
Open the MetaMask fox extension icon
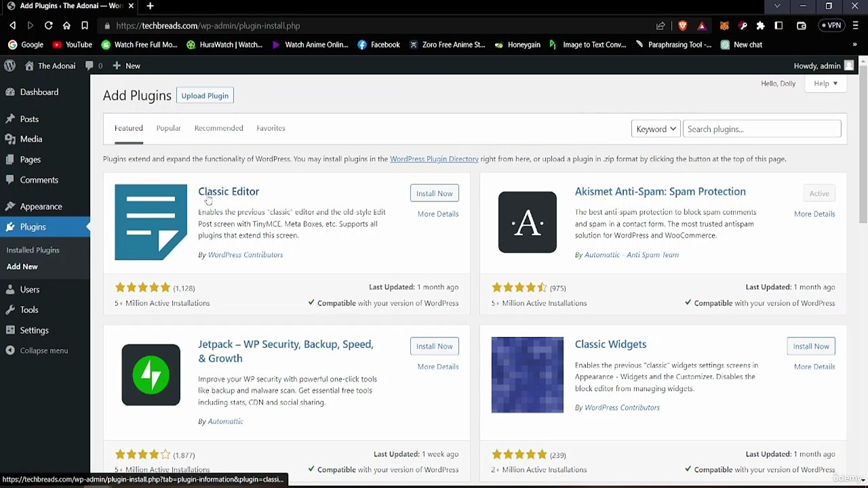[x=724, y=26]
